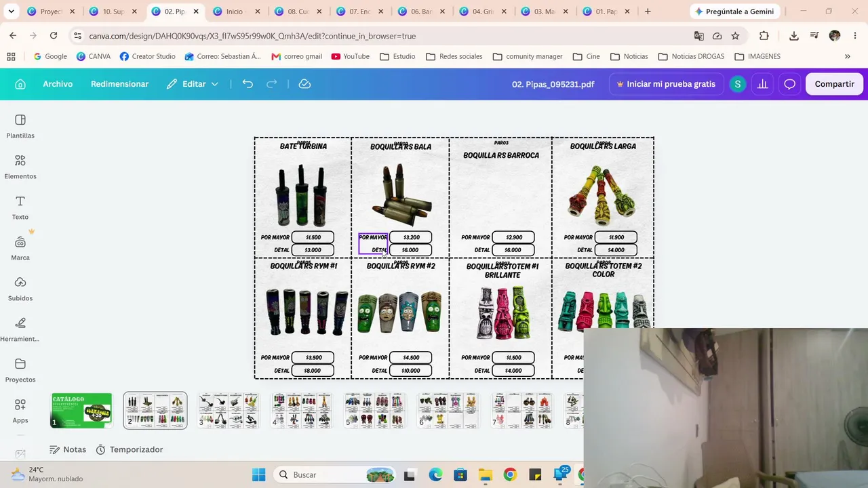Open Chrome downloads icon
This screenshot has width=868, height=488.
[x=794, y=36]
